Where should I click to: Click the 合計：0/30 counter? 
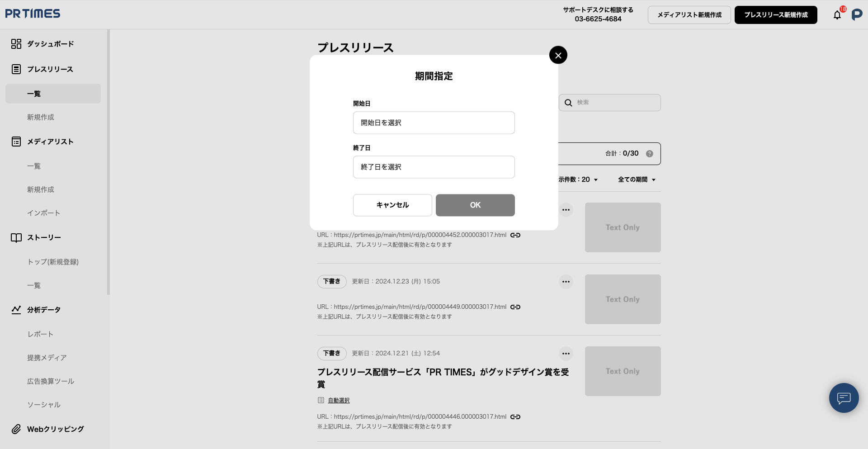tap(622, 154)
